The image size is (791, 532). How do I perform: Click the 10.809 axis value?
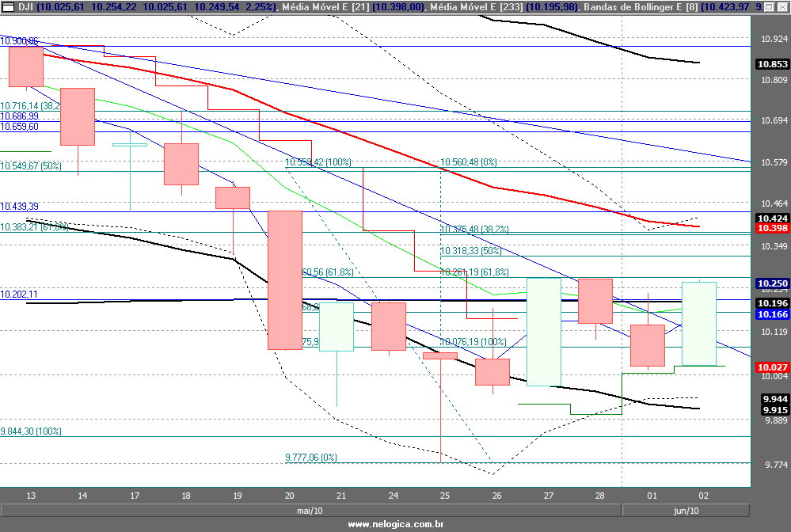(x=774, y=80)
